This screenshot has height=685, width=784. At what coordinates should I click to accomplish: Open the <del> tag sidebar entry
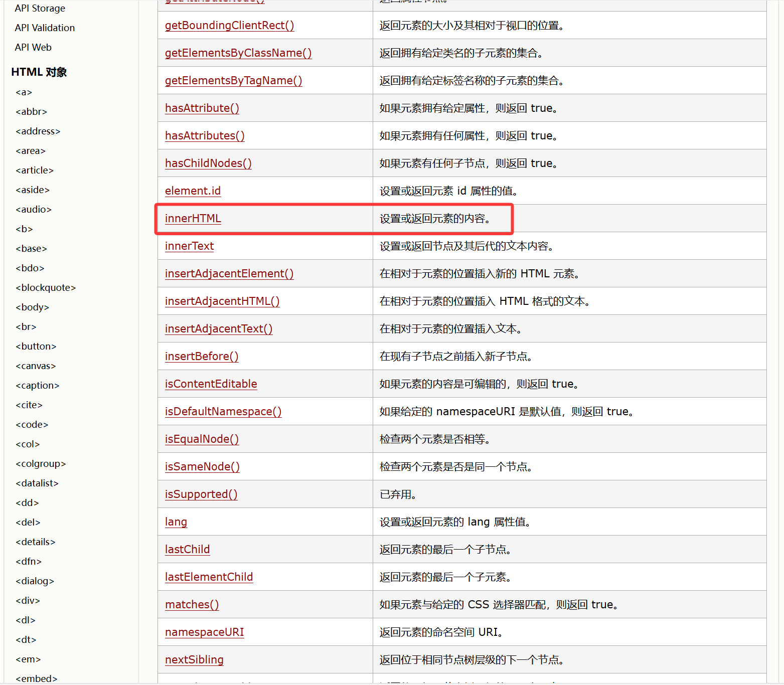[x=28, y=522]
